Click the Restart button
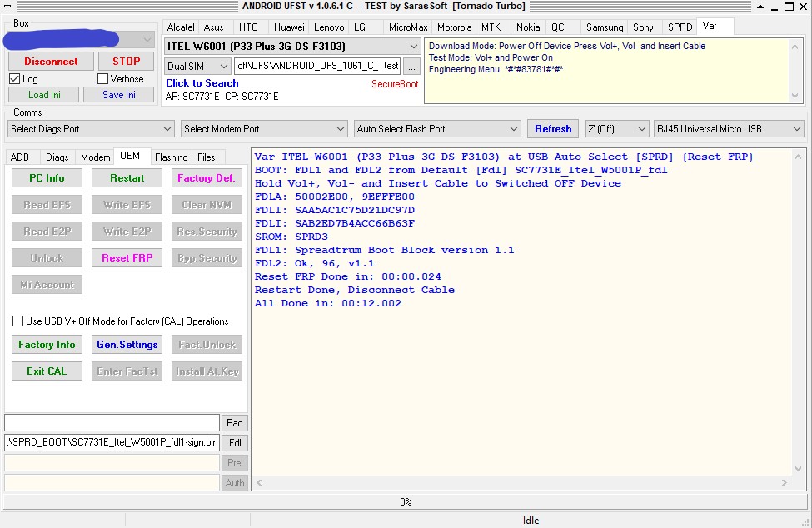 127,178
